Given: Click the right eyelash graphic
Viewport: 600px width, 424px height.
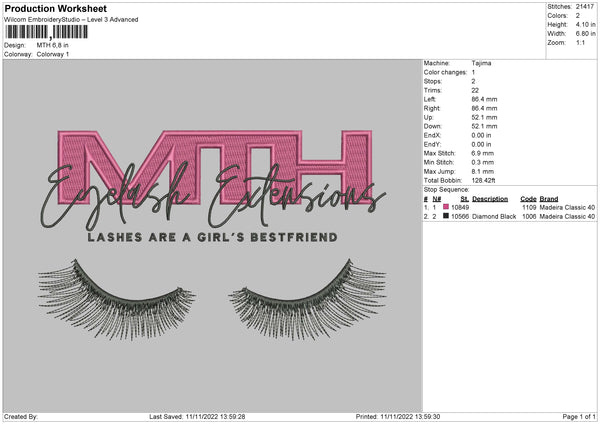Looking at the screenshot, I should 308,300.
